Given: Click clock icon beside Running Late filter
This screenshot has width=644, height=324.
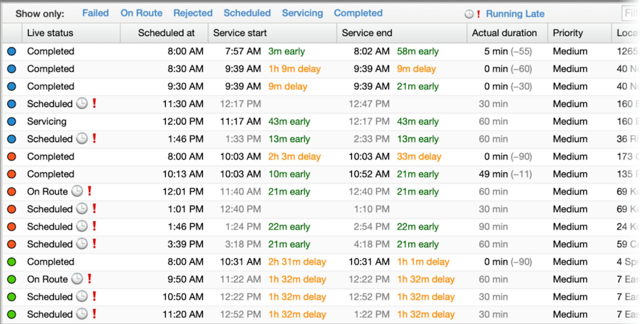Looking at the screenshot, I should 469,14.
